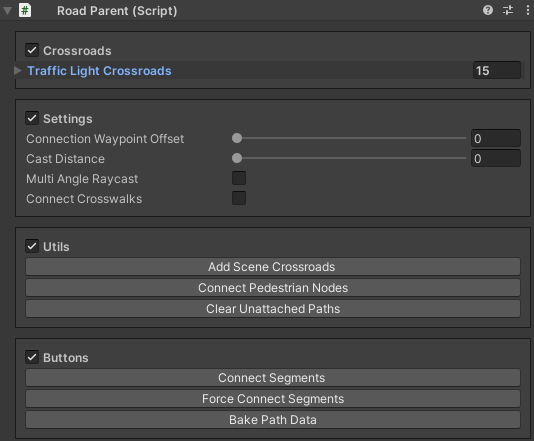The image size is (534, 441).
Task: Select the Traffic Light Crossroads label
Action: click(99, 71)
